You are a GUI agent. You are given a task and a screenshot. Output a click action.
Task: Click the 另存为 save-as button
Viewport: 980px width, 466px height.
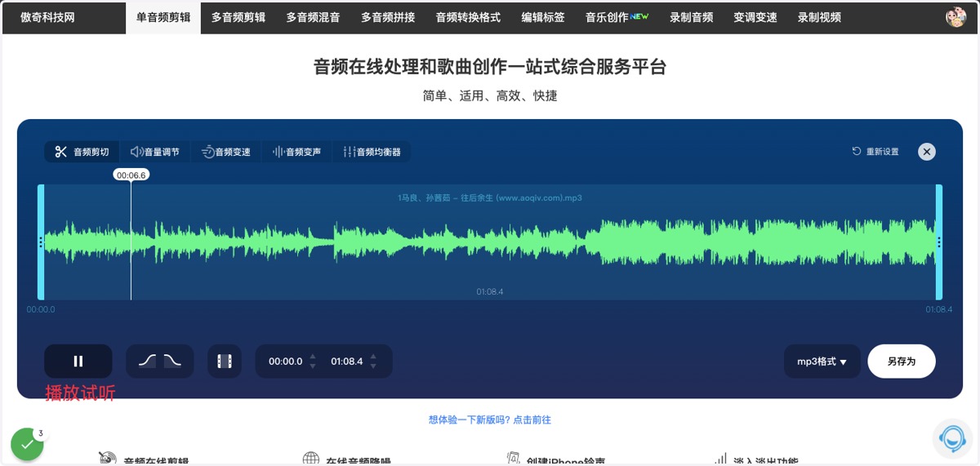pos(902,362)
